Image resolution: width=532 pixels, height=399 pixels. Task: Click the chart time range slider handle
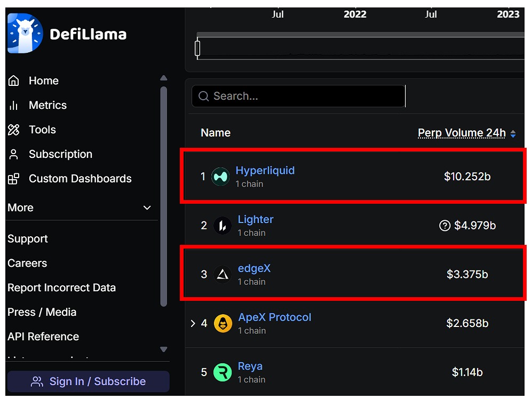coord(197,48)
